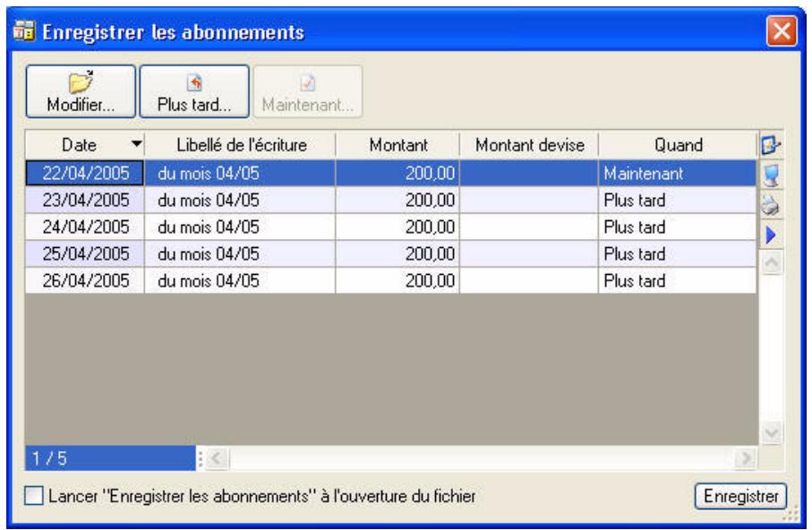Select the row dated 23/04/2005
This screenshot has height=530, width=812.
coord(391,200)
